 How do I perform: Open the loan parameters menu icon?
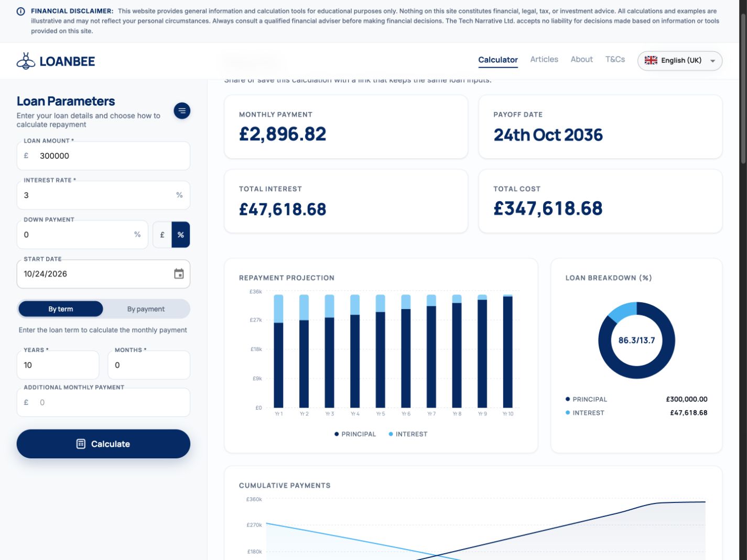(x=182, y=111)
